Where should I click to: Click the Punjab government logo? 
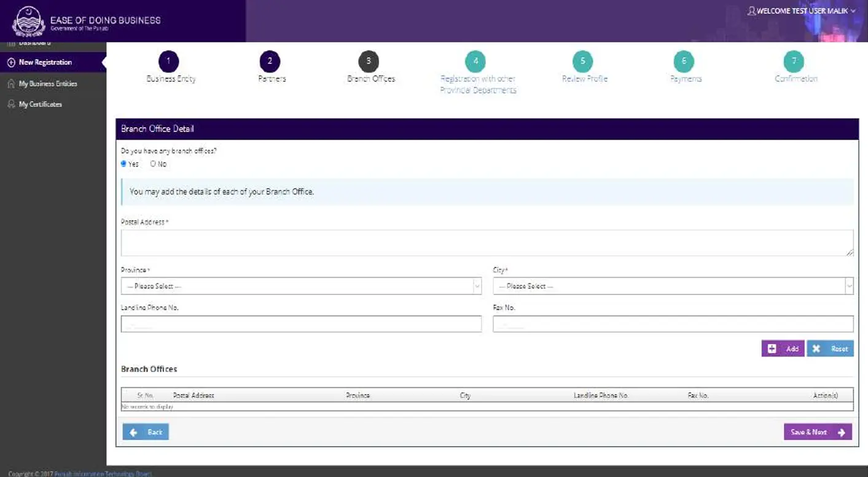(x=29, y=21)
